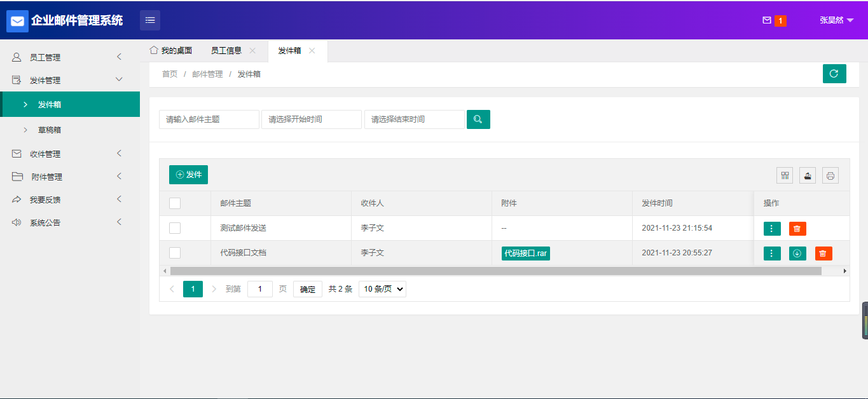Click the search magnifier button
Image resolution: width=868 pixels, height=399 pixels.
(478, 119)
